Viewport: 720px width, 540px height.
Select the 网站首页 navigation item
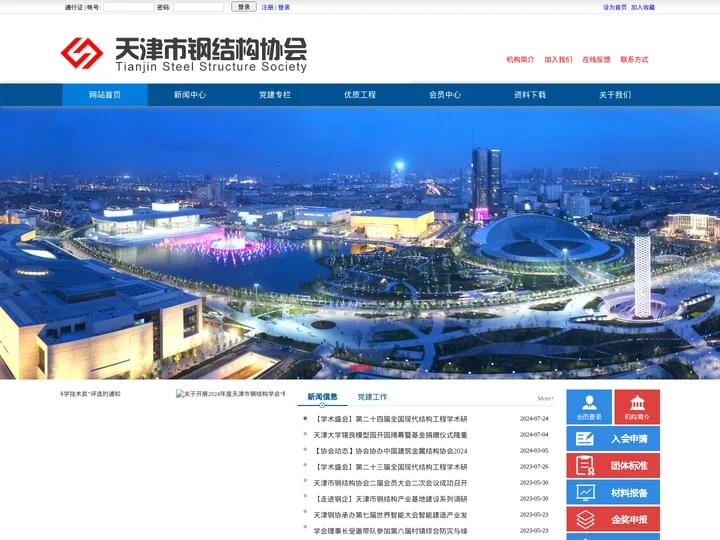105,95
